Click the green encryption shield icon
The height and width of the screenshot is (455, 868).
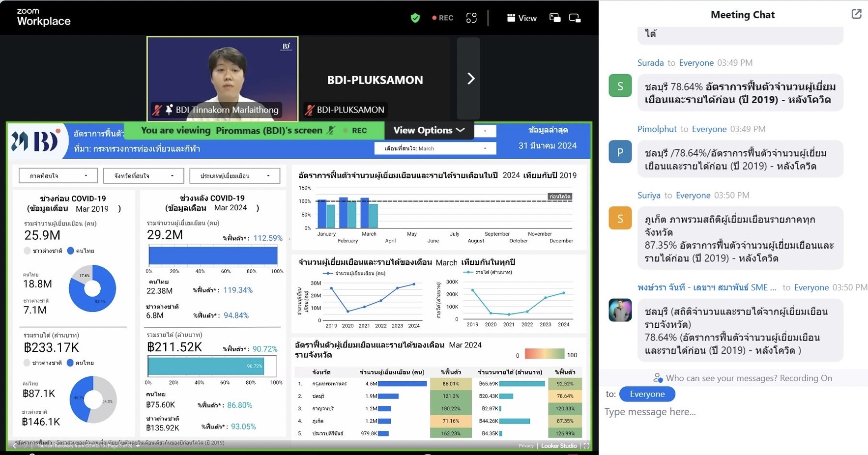coord(415,18)
